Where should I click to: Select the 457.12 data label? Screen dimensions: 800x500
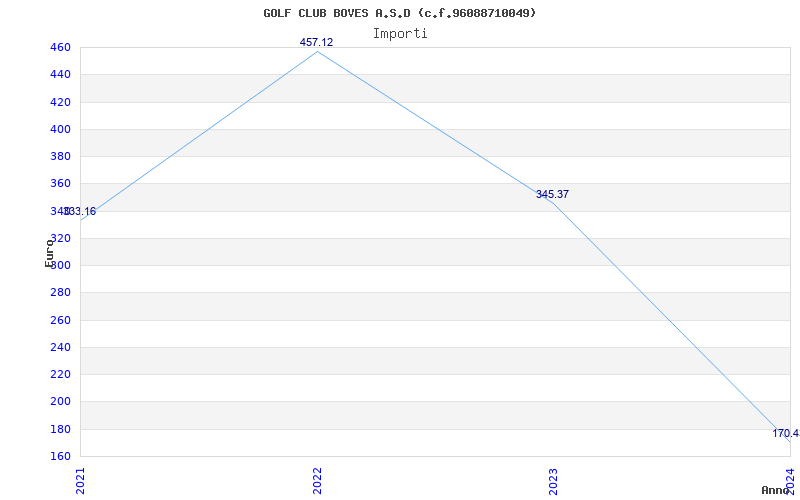(x=316, y=42)
